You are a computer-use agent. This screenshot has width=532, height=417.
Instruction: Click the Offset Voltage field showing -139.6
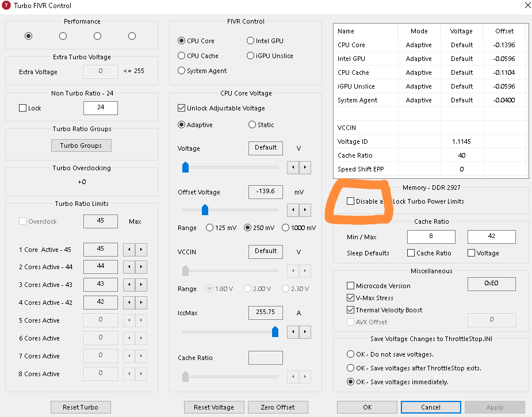[x=266, y=192]
